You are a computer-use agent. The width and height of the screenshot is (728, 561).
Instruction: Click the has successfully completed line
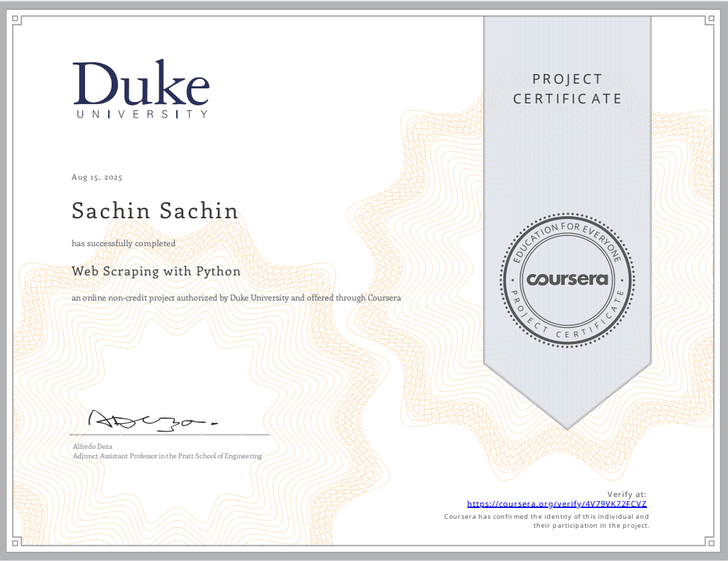tap(123, 243)
